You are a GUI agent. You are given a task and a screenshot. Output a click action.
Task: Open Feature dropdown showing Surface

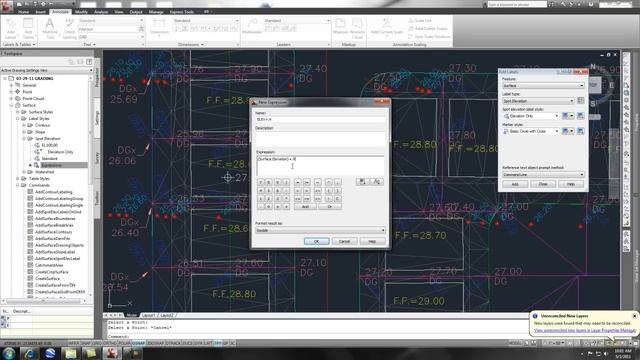pos(543,85)
